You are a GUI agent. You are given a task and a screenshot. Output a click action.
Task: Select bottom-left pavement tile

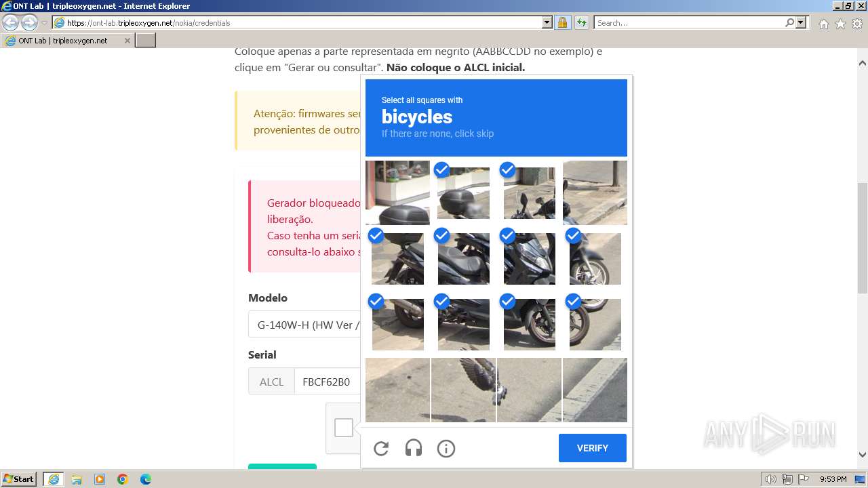pyautogui.click(x=397, y=390)
